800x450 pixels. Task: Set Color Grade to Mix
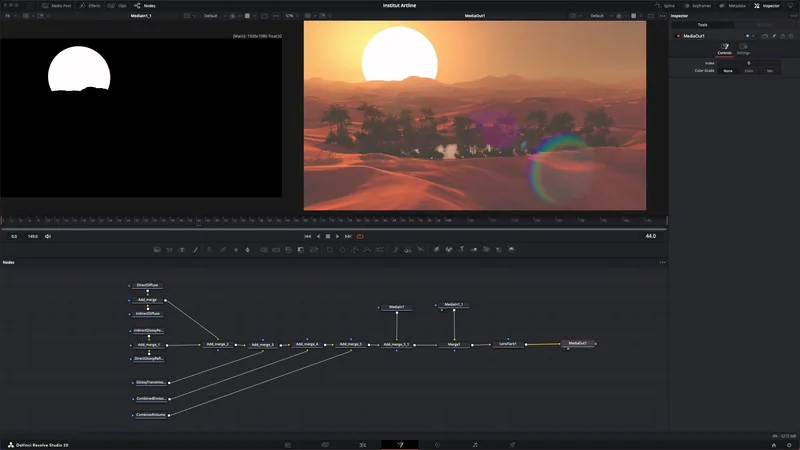(770, 71)
